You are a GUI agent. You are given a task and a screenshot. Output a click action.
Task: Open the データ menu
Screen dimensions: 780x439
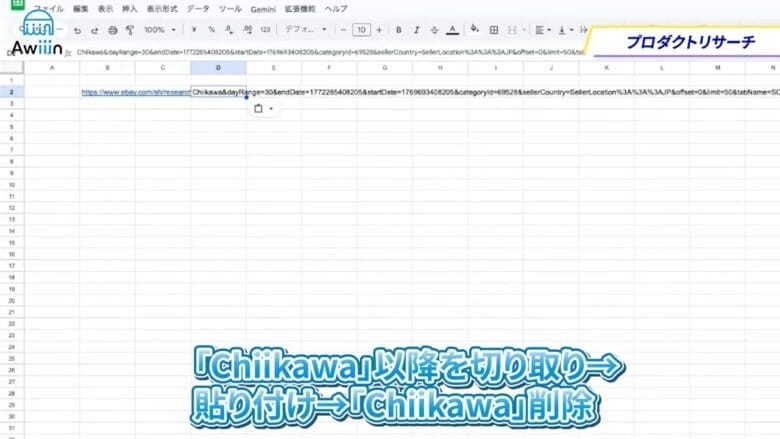[x=198, y=9]
